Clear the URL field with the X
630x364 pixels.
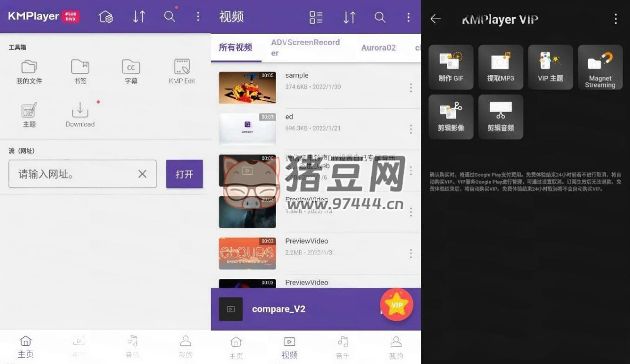coord(142,174)
